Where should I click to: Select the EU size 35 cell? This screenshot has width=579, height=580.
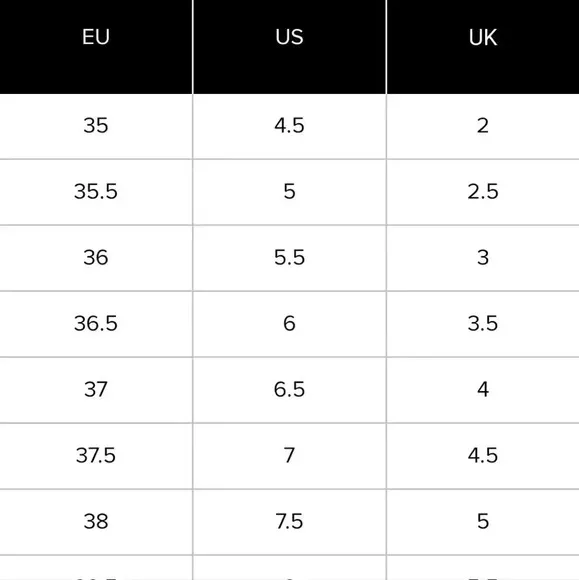point(96,125)
